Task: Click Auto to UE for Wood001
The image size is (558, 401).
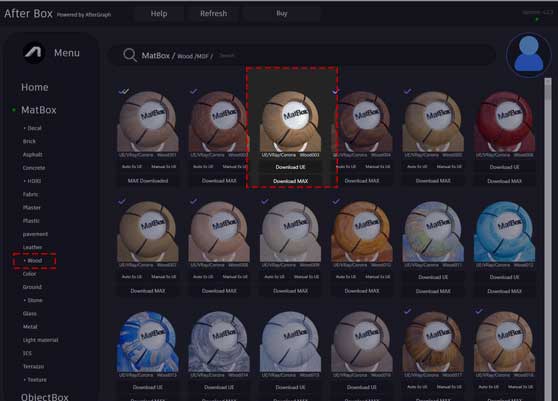Action: (x=132, y=166)
